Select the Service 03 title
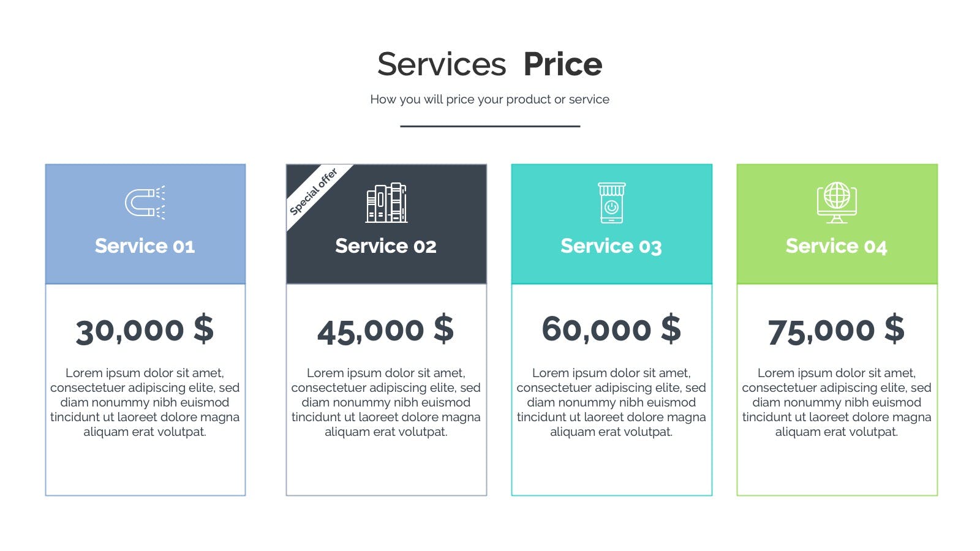This screenshot has height=551, width=980. point(611,246)
